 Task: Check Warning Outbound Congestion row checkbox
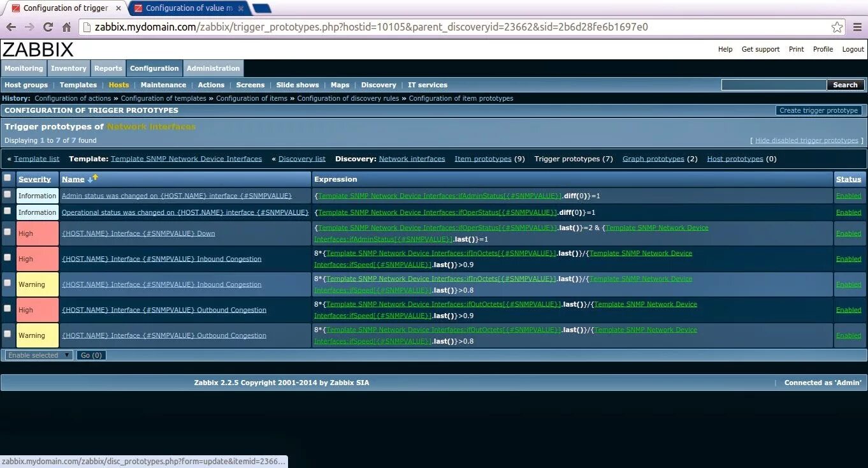click(7, 333)
